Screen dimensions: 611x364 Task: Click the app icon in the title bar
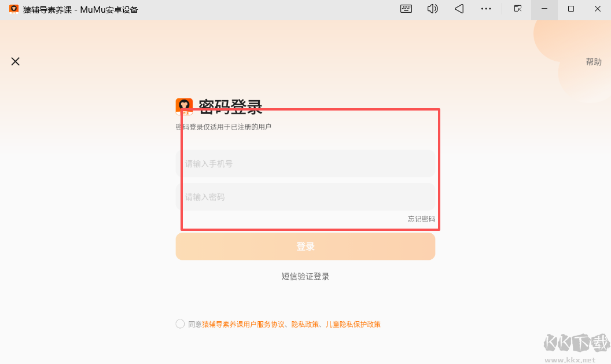tap(14, 9)
